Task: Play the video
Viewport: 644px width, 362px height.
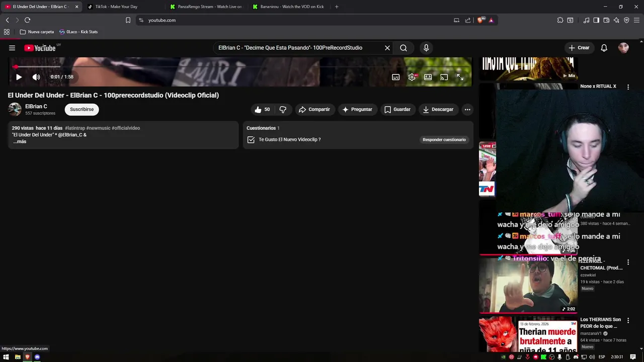Action: (19, 77)
